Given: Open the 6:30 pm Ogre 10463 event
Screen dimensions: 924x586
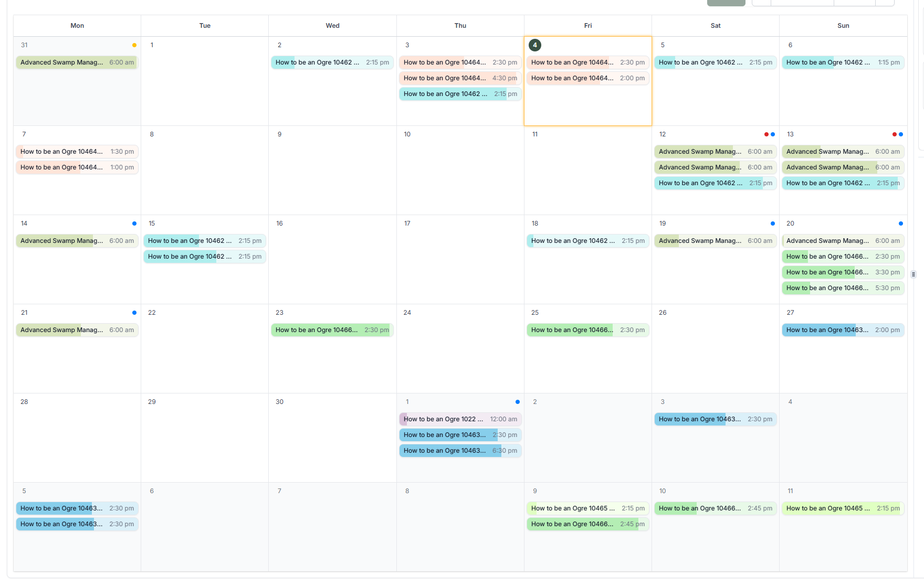Looking at the screenshot, I should pos(460,451).
